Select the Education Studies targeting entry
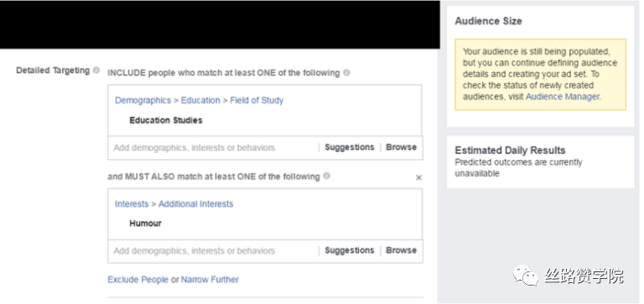This screenshot has height=304, width=644. 166,121
